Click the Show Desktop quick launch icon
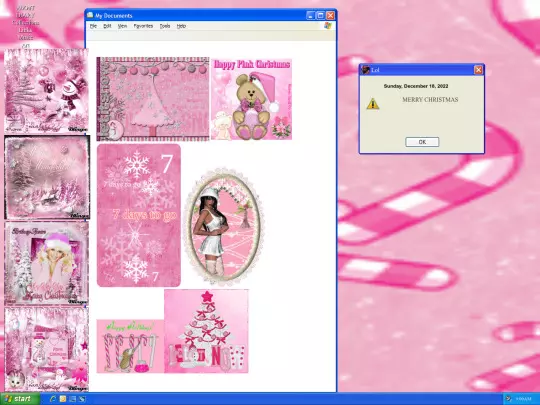 pyautogui.click(x=72, y=399)
